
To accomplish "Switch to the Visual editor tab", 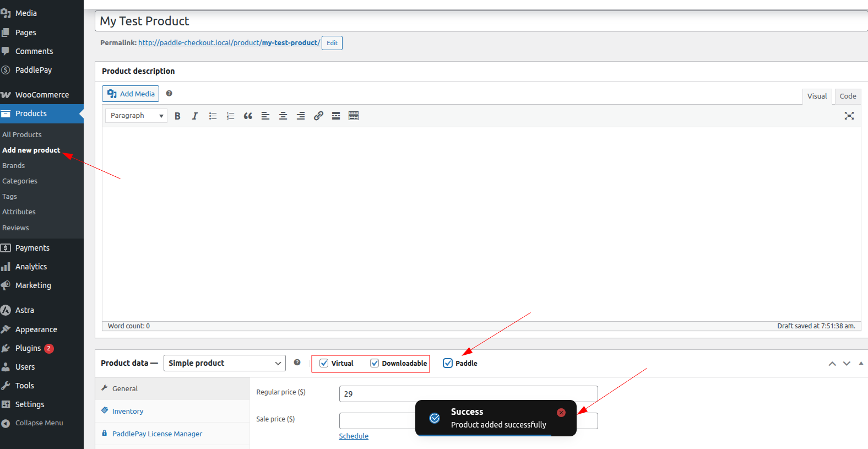I will click(x=817, y=96).
